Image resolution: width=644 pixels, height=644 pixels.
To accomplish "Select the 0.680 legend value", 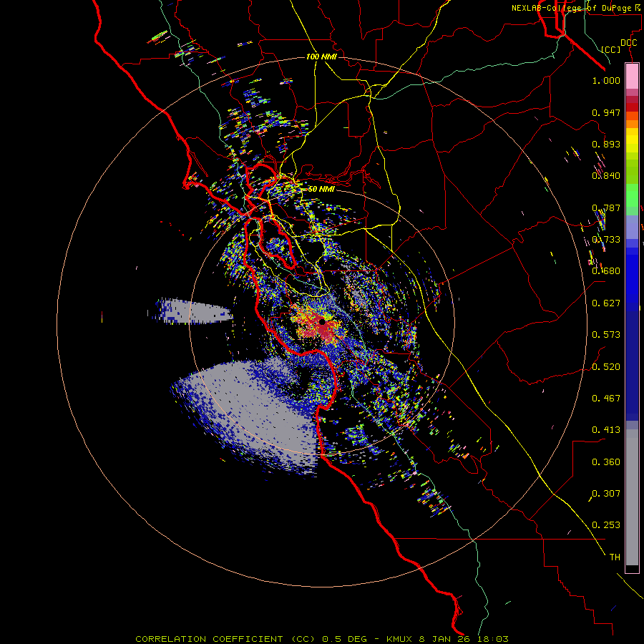I will pyautogui.click(x=606, y=271).
